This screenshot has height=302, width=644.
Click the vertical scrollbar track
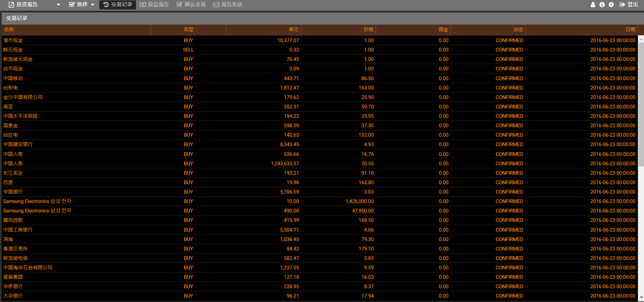click(x=641, y=230)
